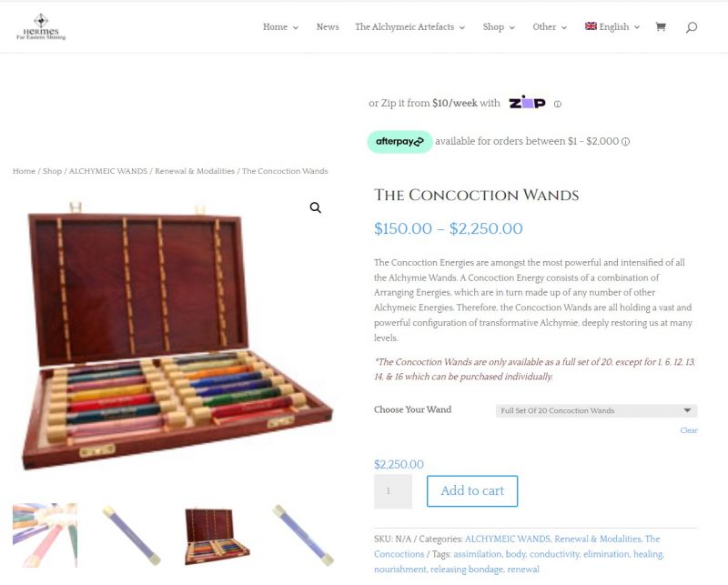Open the shopping cart icon
Image resolution: width=728 pixels, height=585 pixels.
point(661,27)
